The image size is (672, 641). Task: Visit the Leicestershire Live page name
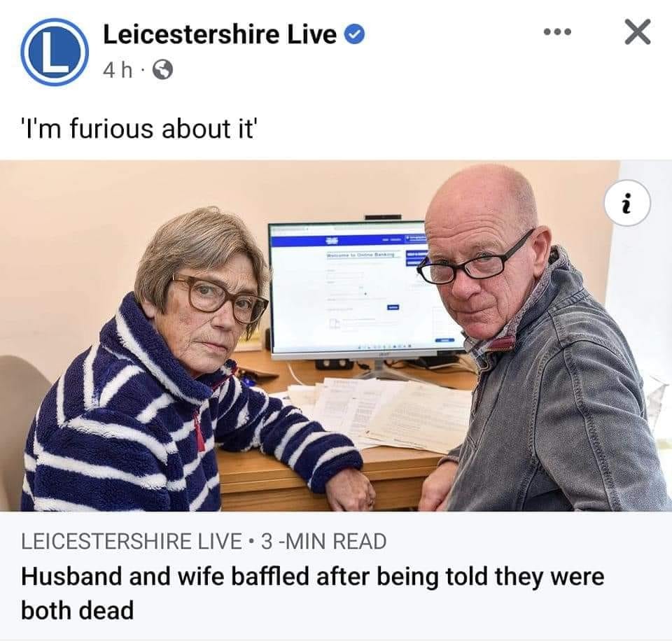[x=220, y=34]
